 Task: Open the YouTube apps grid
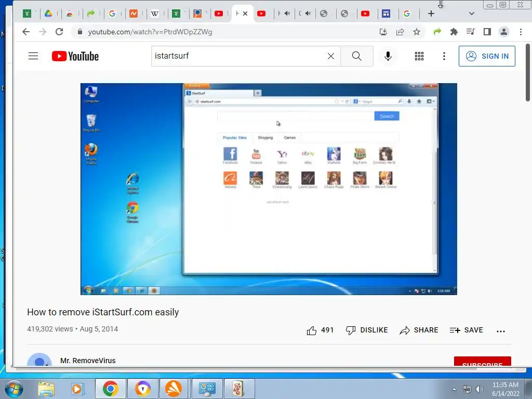419,56
